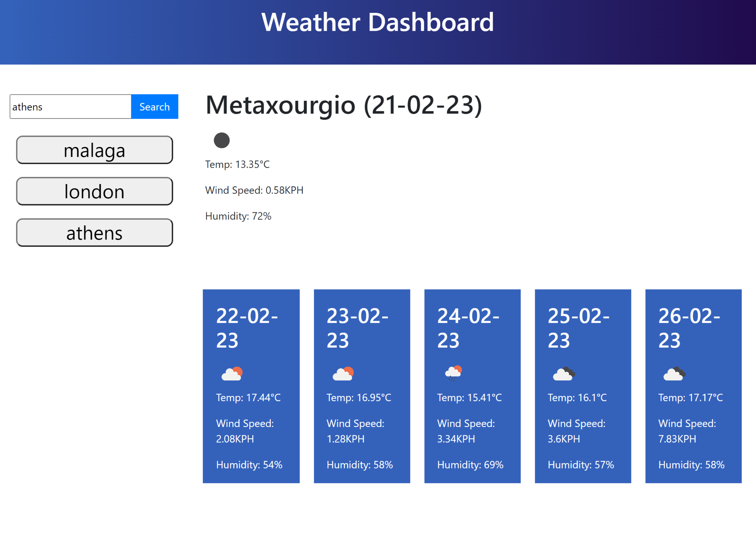Click the athens search input field

[70, 106]
